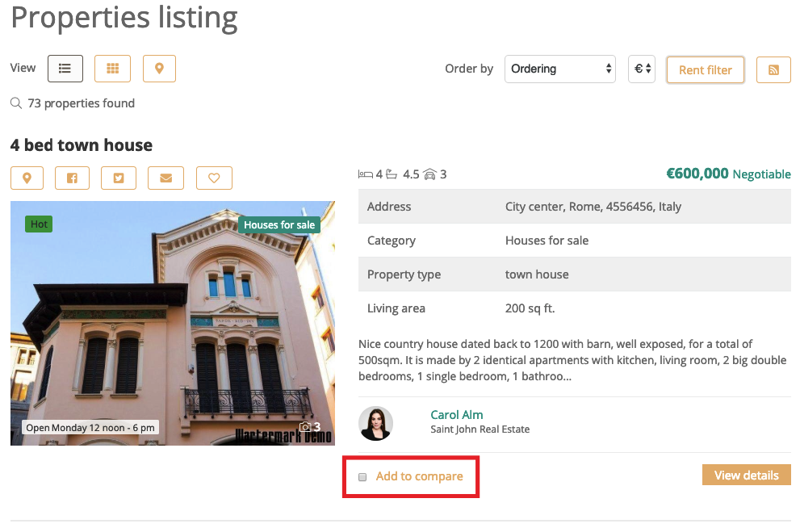800x532 pixels.
Task: Click the View details button
Action: point(746,475)
